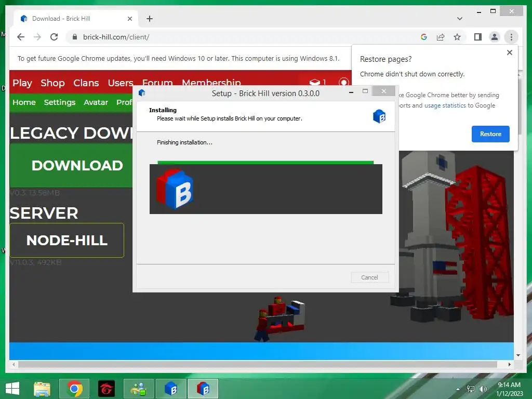Click the Brick Hill banner image in setup
Viewport: 532px width, 399px height.
coord(265,189)
